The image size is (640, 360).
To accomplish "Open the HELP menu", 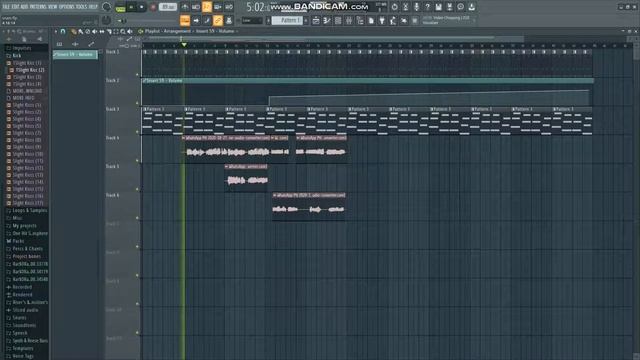I will (x=93, y=7).
